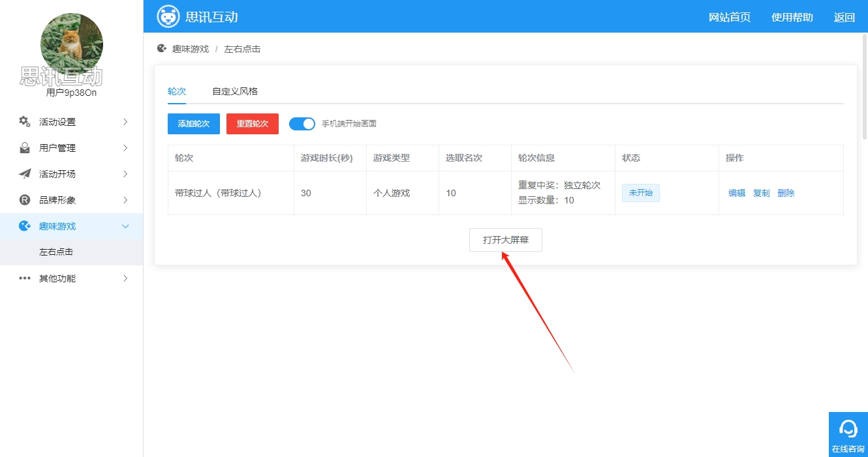Expand the 其他功能 chevron
The width and height of the screenshot is (868, 457).
pyautogui.click(x=125, y=278)
